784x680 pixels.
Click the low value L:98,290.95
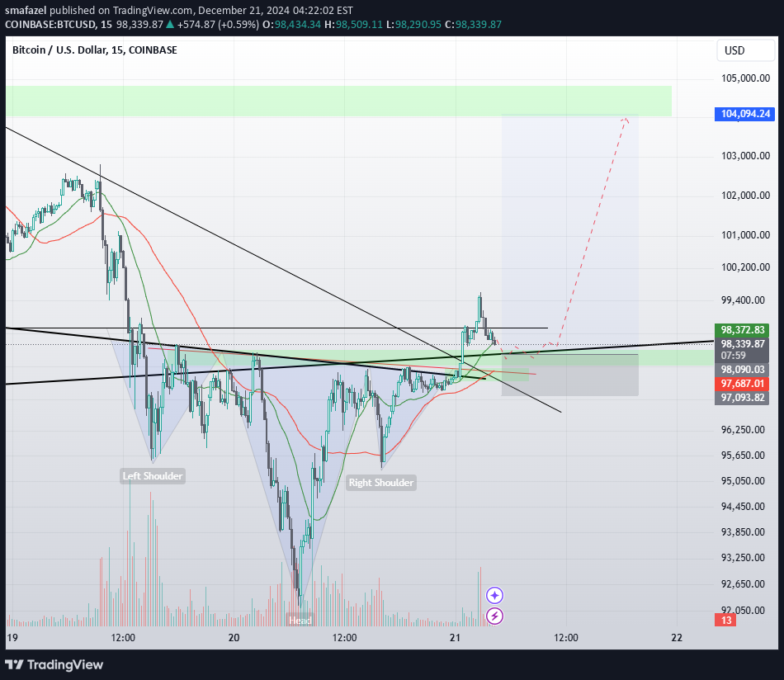[x=414, y=25]
